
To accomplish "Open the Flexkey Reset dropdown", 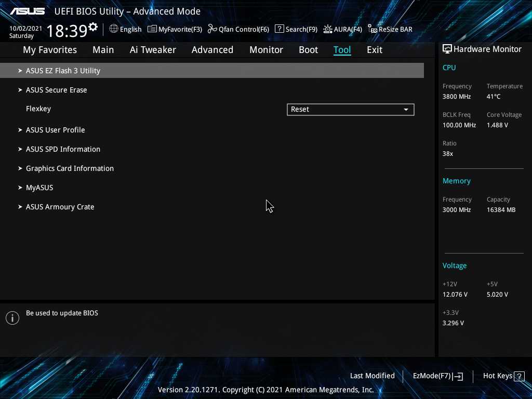I will point(350,110).
